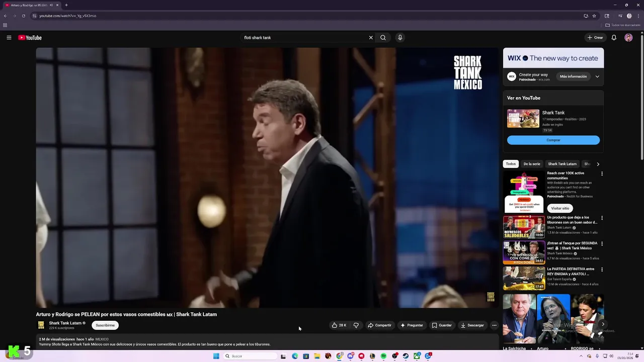Click 'Visitar sitio' on Reddit ad
Image resolution: width=644 pixels, height=362 pixels.
coord(560,208)
